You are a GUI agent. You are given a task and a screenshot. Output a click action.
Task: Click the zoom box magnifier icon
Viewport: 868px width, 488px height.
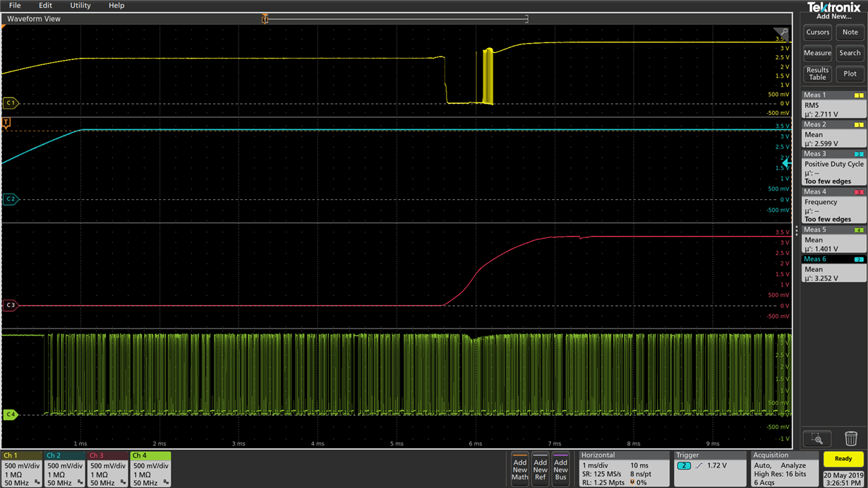(x=817, y=439)
